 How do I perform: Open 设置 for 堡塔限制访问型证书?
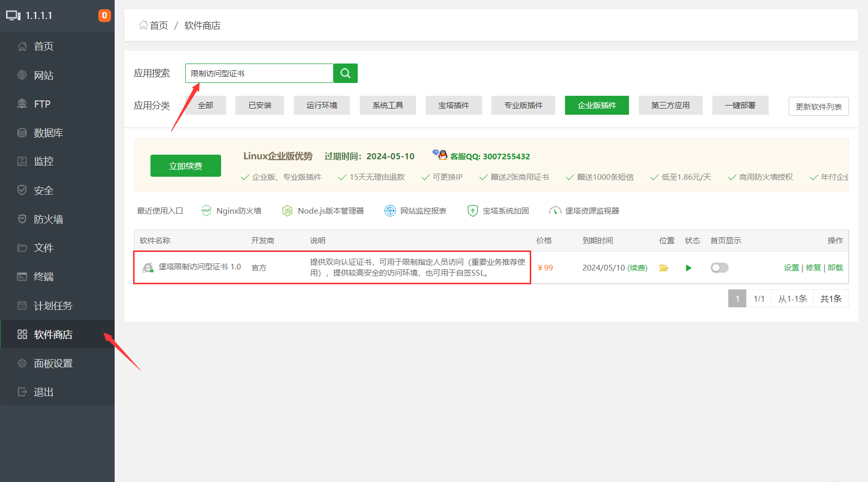coord(791,267)
